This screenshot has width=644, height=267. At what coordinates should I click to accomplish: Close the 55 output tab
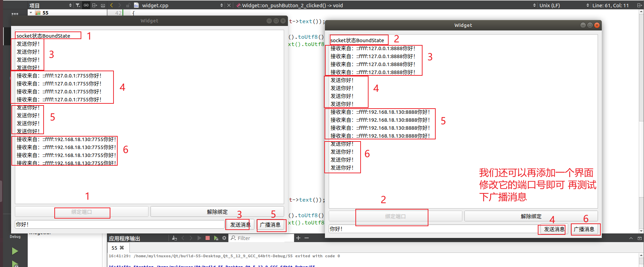pos(122,248)
